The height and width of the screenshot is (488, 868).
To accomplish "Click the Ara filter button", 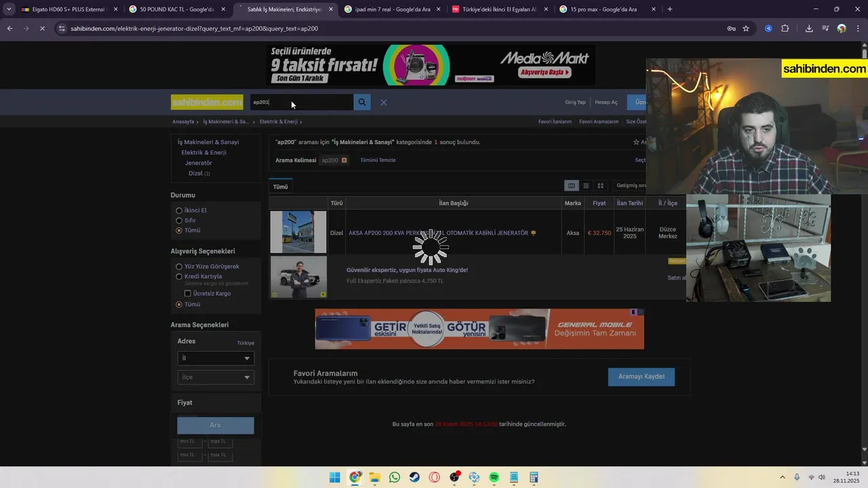I will click(x=216, y=425).
